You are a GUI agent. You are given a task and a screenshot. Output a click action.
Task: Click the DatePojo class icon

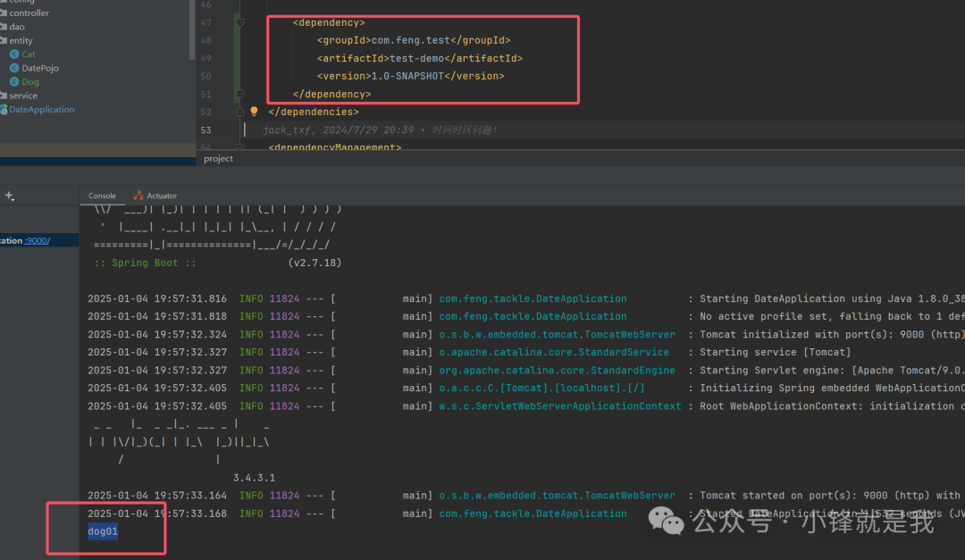(14, 68)
